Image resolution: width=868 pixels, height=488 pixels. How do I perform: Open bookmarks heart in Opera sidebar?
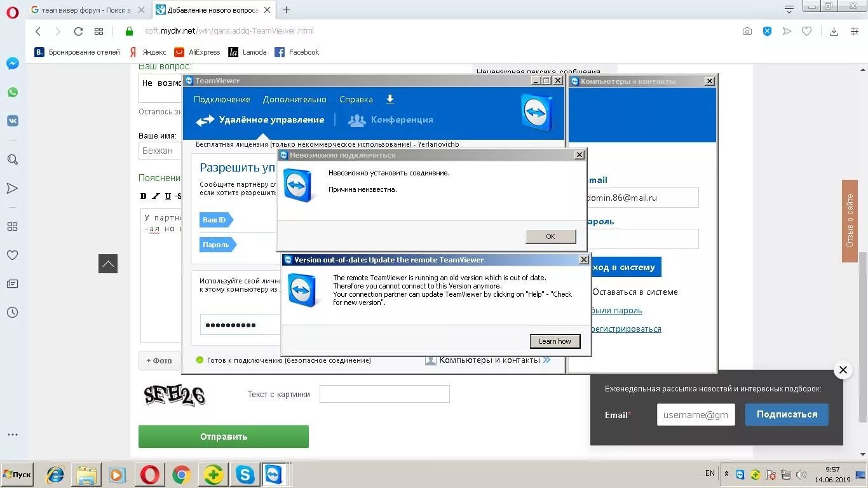click(x=13, y=255)
